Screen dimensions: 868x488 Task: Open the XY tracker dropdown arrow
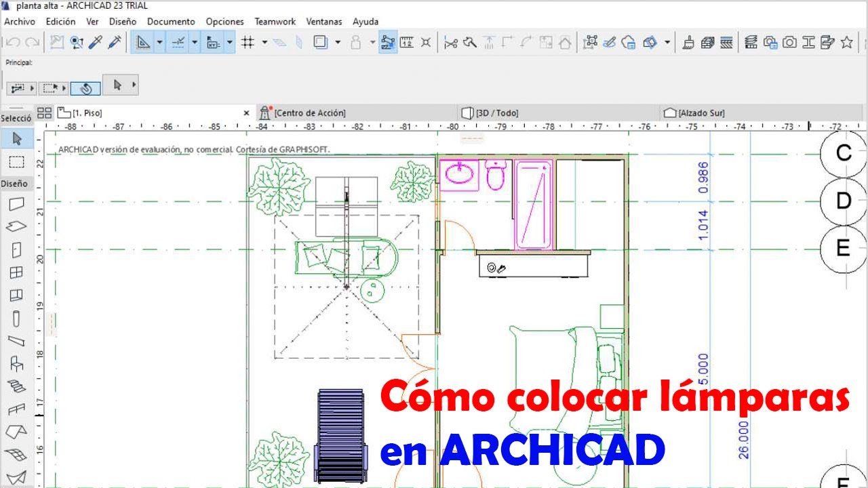230,42
